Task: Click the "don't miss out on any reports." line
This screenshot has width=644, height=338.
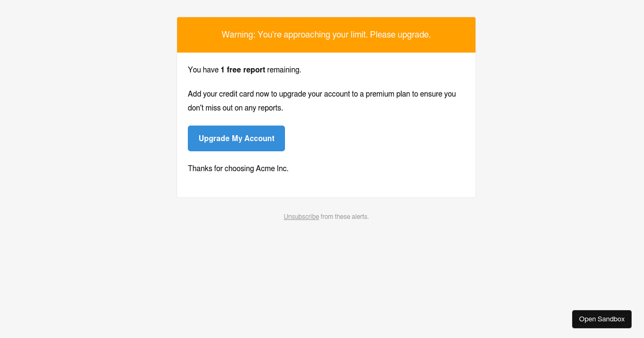Action: (235, 108)
